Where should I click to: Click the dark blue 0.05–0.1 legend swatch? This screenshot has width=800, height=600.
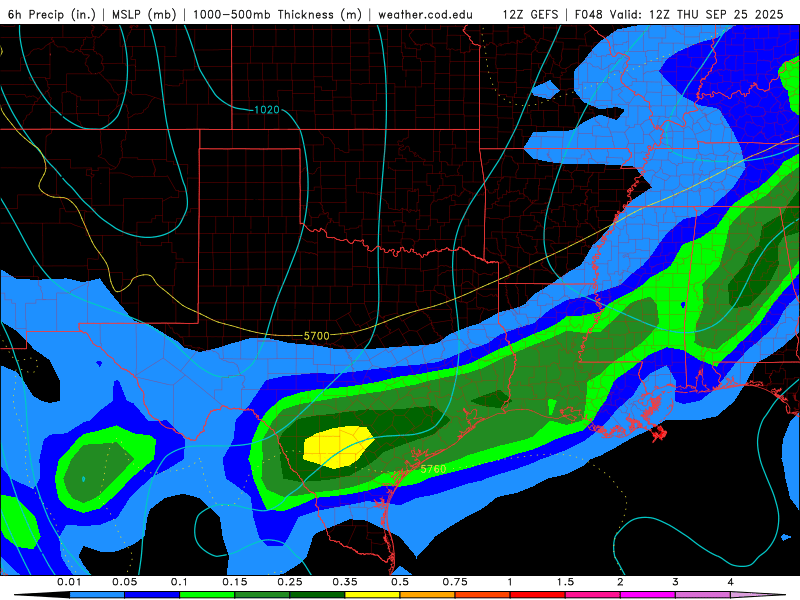point(152,595)
